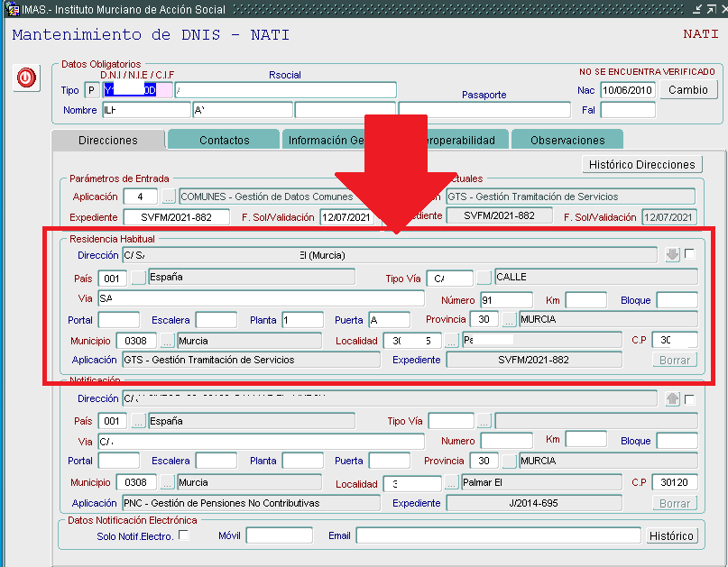728x567 pixels.
Task: Open Tipo Vía list in Residencia Habitual
Action: pyautogui.click(x=484, y=278)
